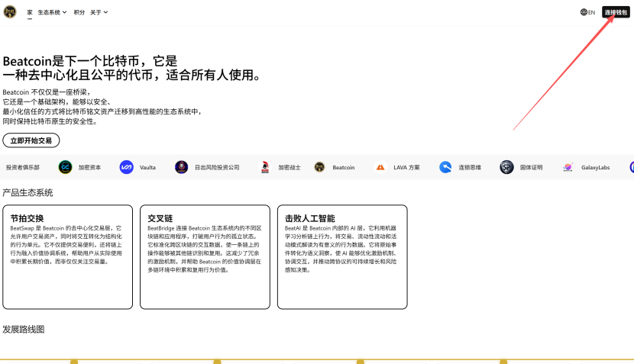Click the 连锁思维 blue logo icon
634x364 pixels.
pos(445,167)
